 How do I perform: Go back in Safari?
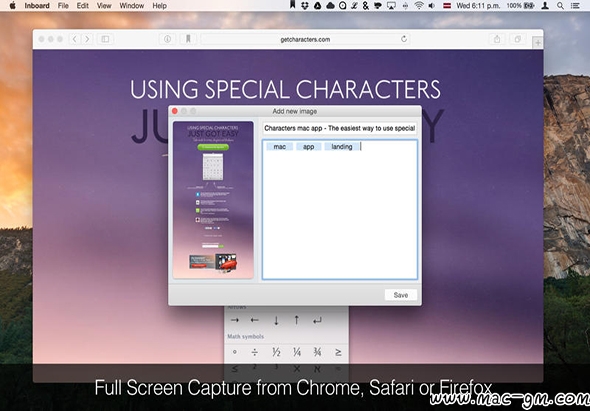[75, 39]
